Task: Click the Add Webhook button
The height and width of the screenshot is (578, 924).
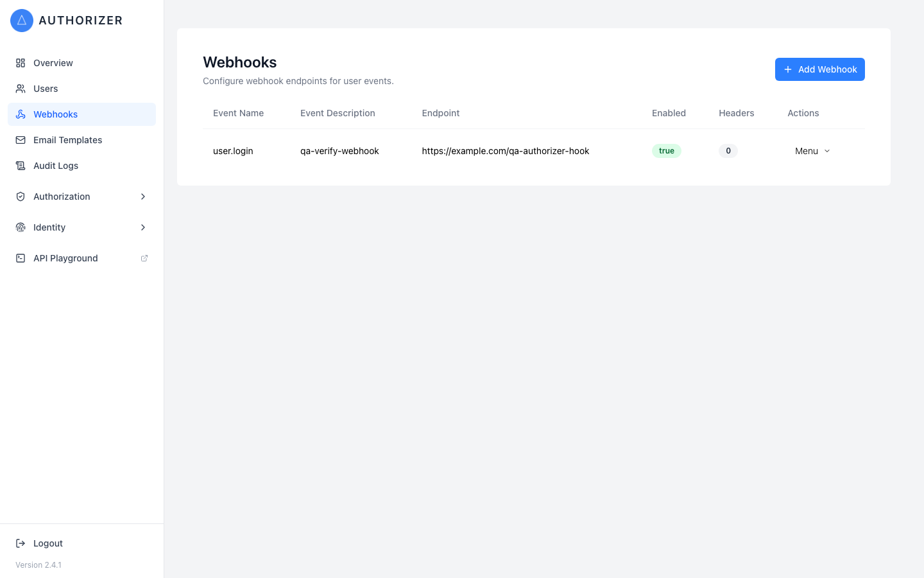Action: click(x=820, y=69)
